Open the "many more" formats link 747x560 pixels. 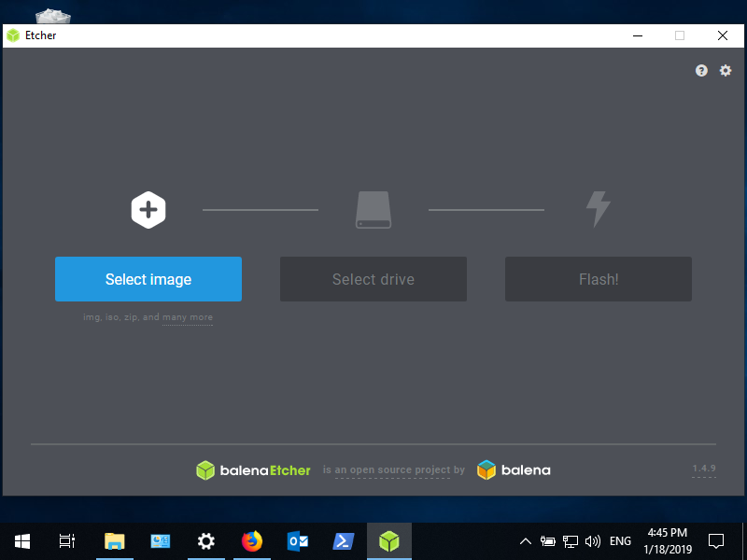[188, 318]
